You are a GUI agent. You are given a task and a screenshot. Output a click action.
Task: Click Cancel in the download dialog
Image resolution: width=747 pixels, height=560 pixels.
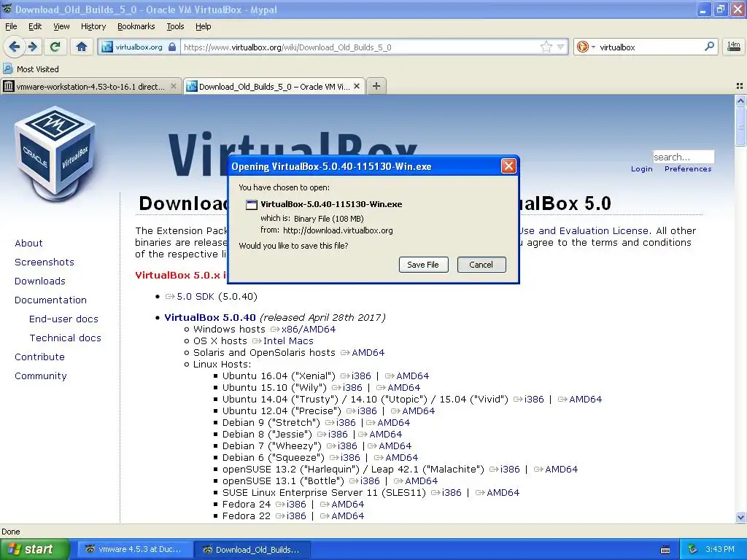coord(481,265)
